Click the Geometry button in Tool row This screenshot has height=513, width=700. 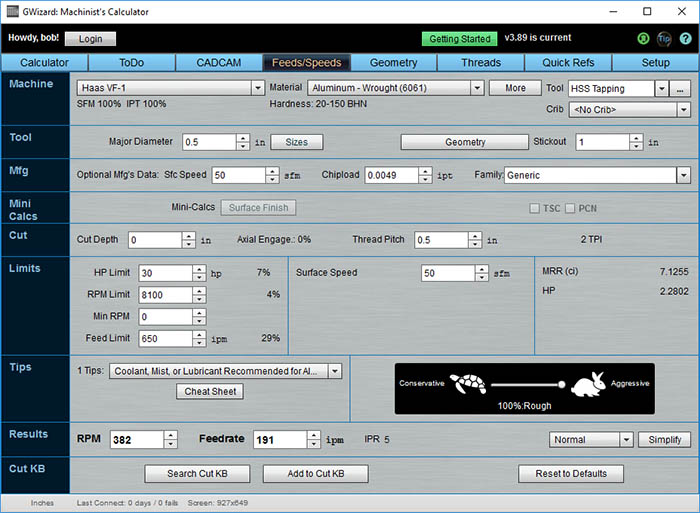pyautogui.click(x=465, y=142)
